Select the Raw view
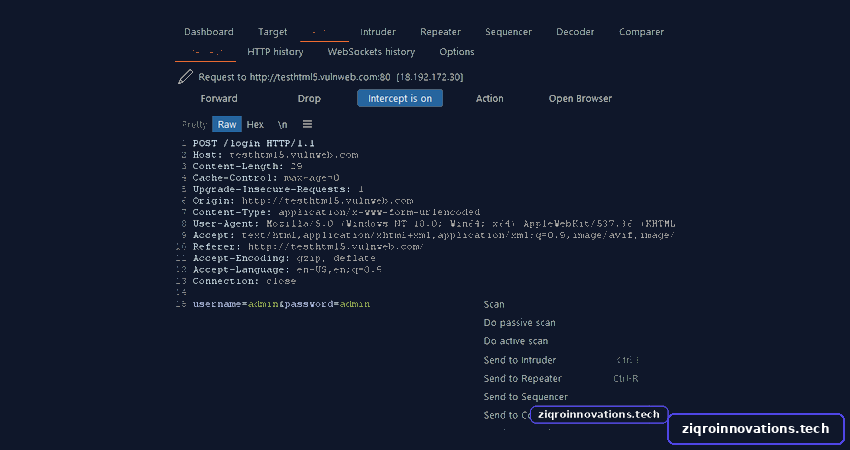 (227, 125)
